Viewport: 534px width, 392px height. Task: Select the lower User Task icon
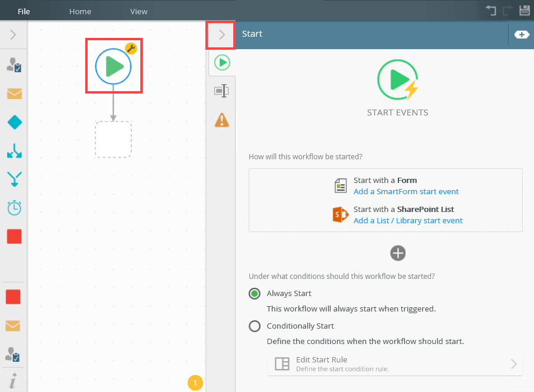[x=13, y=355]
